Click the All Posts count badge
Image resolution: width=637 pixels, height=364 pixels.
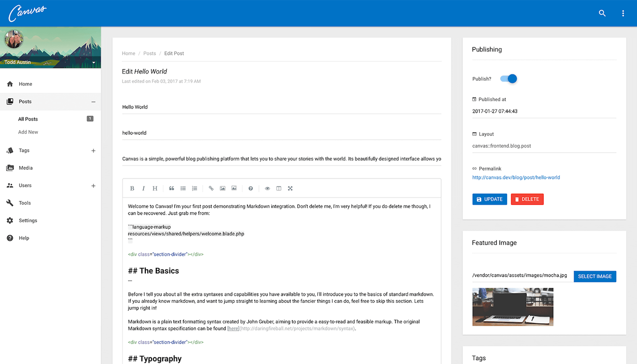[x=90, y=119]
